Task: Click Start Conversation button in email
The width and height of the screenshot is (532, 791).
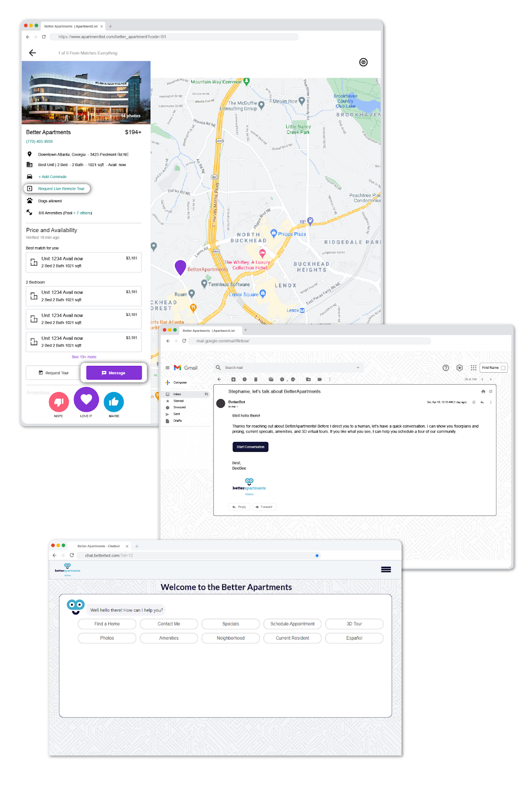Action: [250, 447]
